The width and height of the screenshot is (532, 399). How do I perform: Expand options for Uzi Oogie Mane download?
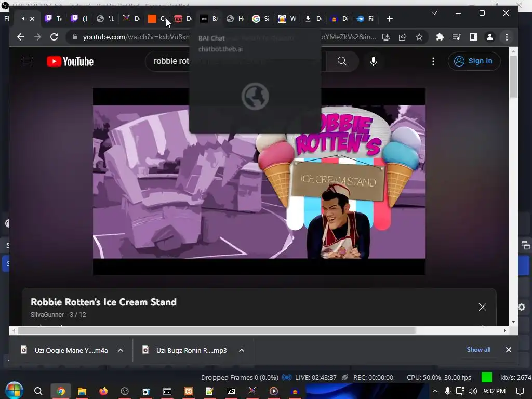click(121, 350)
